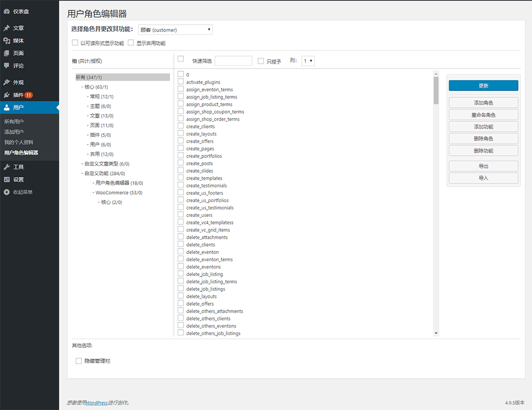The image size is (532, 410).
Task: Click the Comments bubble icon
Action: click(x=6, y=66)
